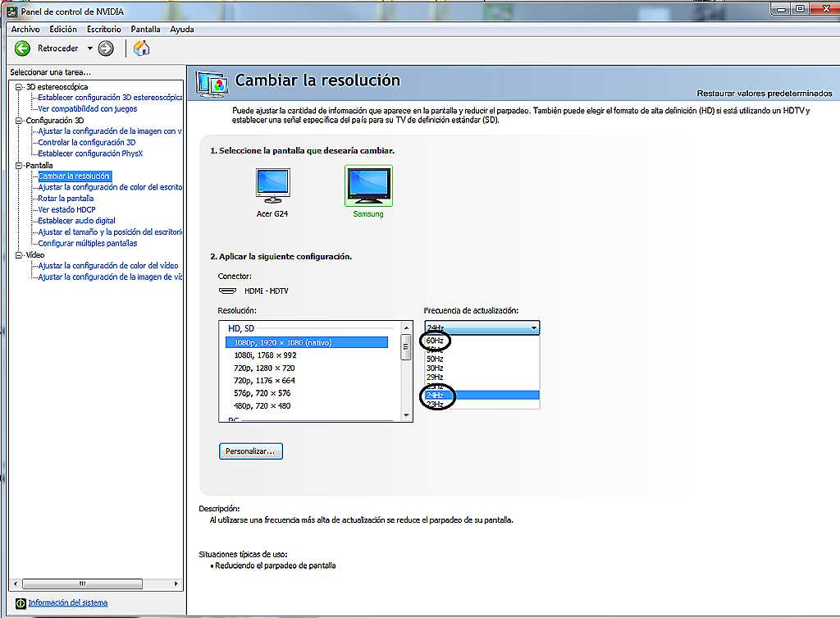Open Ajustar la configuración de la imagen de vídeo
The width and height of the screenshot is (840, 618).
coord(110,277)
